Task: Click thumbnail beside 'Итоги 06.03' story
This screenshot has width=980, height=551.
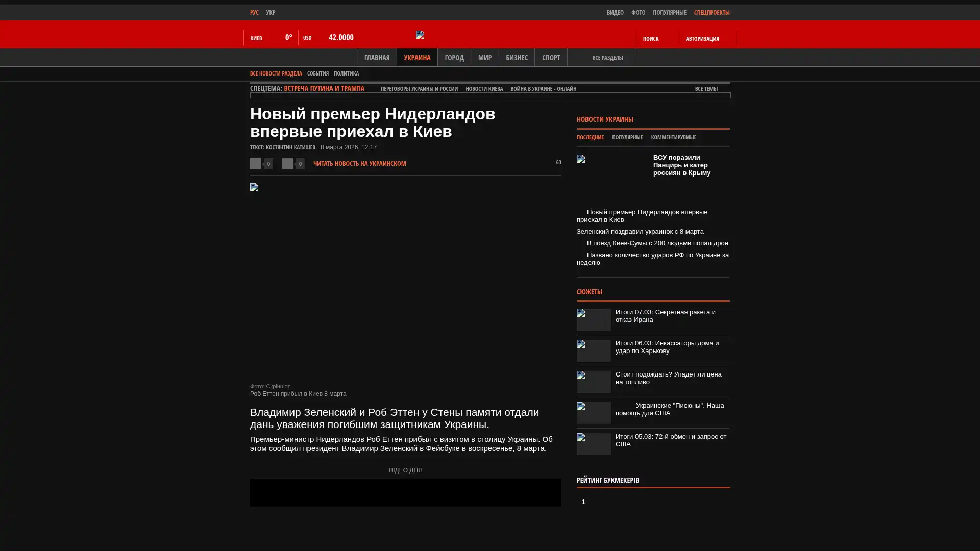Action: click(x=594, y=350)
